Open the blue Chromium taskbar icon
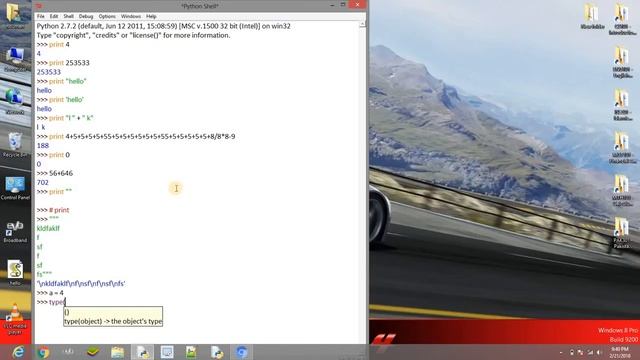This screenshot has width=640, height=360. pos(241,352)
